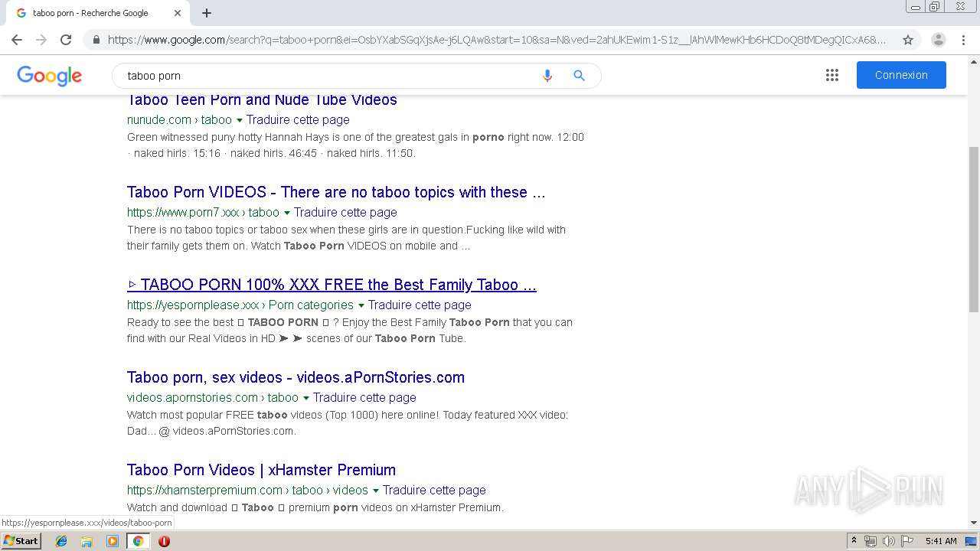Open the Chrome profile avatar icon

[x=938, y=40]
